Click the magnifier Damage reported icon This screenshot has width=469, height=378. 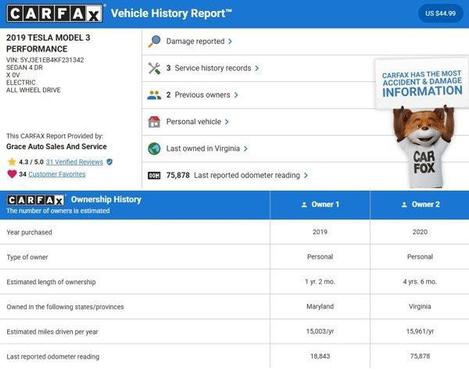coord(154,41)
